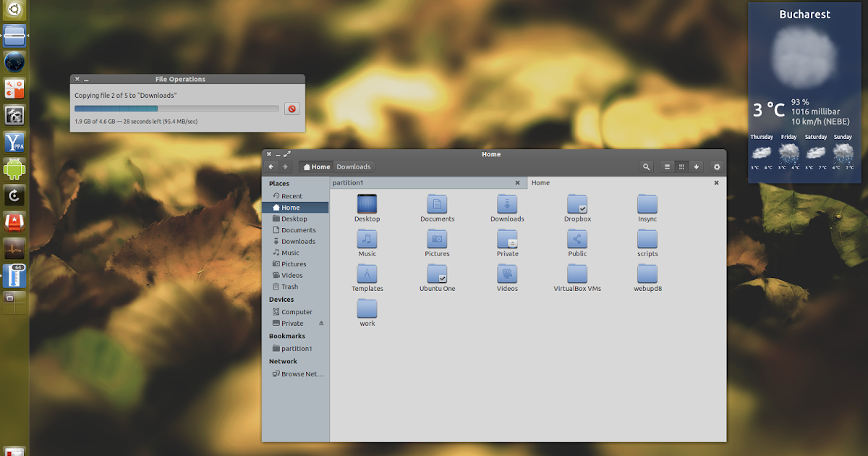
Task: Switch to the partition1 tab
Action: point(348,182)
